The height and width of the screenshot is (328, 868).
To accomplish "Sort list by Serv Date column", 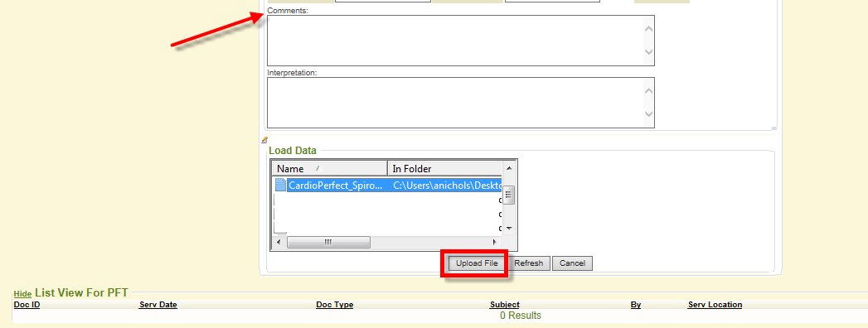I will point(158,305).
